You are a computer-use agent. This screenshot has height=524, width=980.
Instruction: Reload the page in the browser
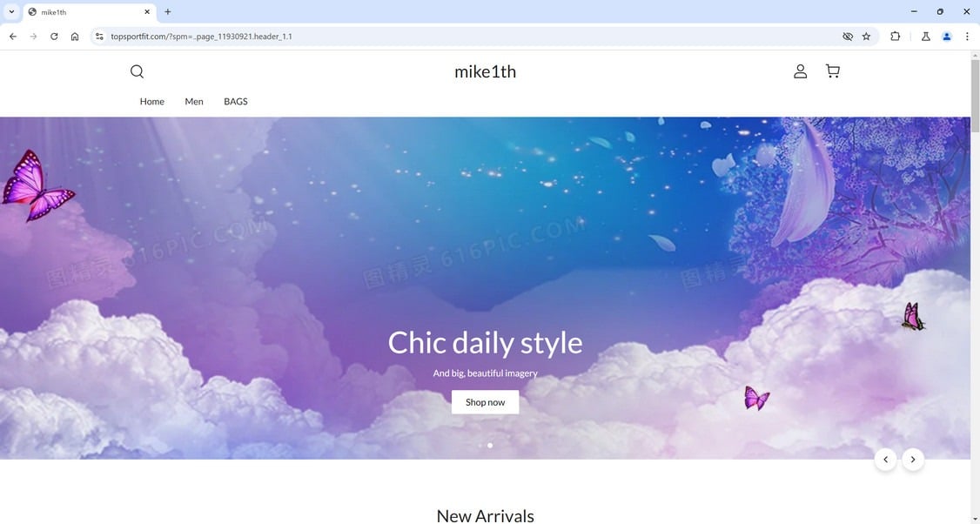click(x=54, y=37)
